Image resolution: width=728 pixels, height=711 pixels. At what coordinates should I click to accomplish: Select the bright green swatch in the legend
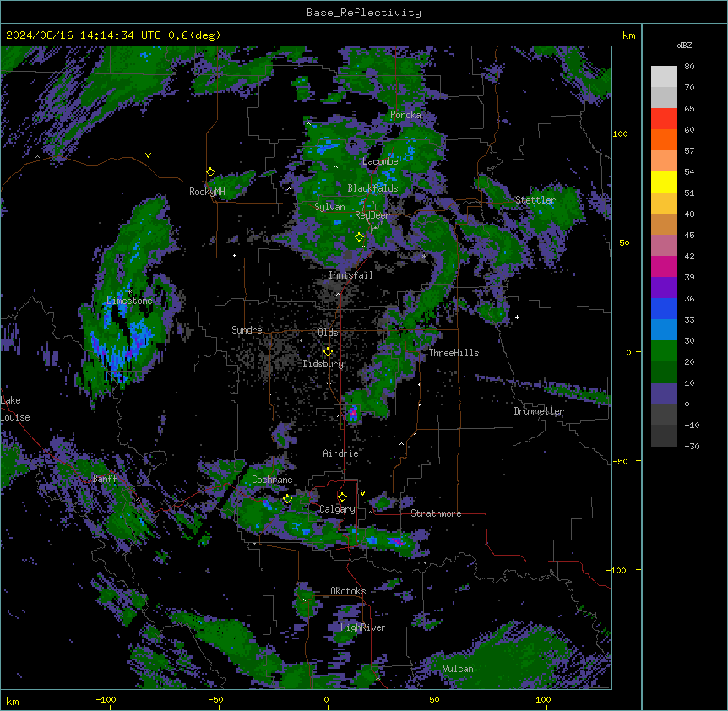664,351
